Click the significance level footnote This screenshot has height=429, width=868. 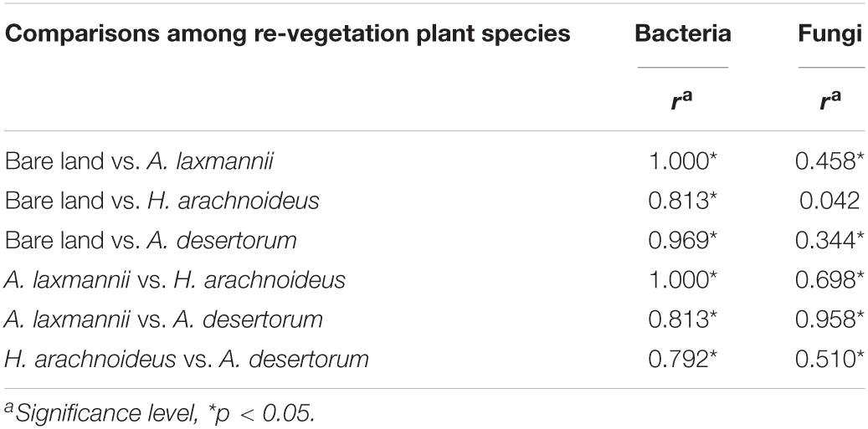tap(159, 413)
